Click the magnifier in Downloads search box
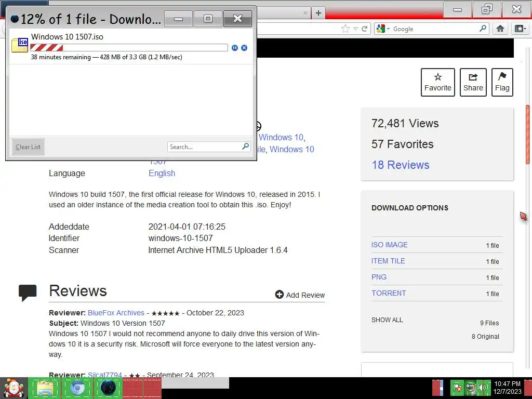The height and width of the screenshot is (399, 532). pos(246,146)
